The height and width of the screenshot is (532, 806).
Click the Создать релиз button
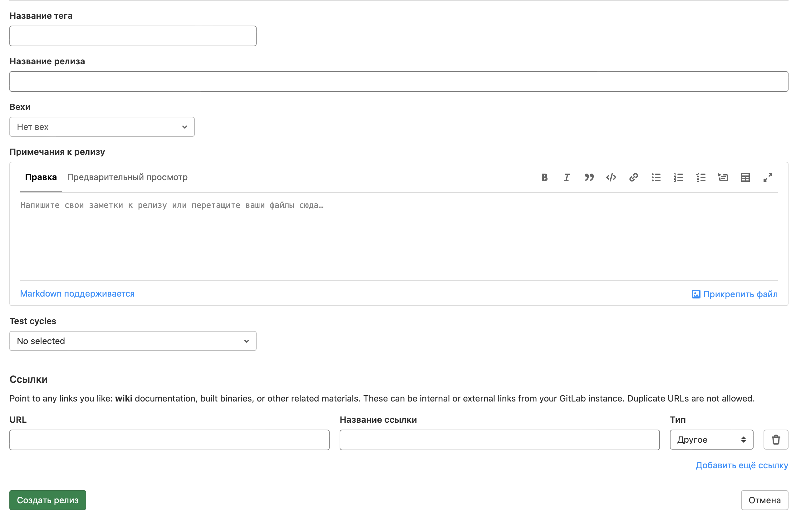coord(47,500)
